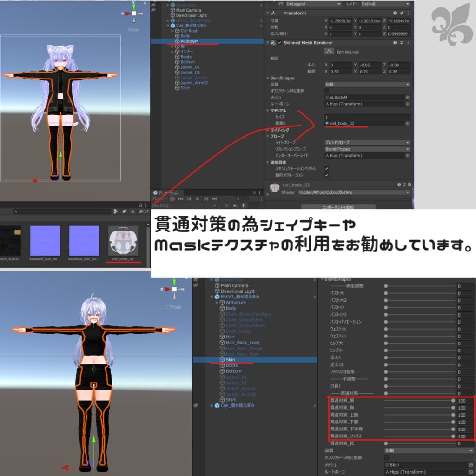Collapse MrtV3 object in the lower hierarchy

tap(212, 297)
